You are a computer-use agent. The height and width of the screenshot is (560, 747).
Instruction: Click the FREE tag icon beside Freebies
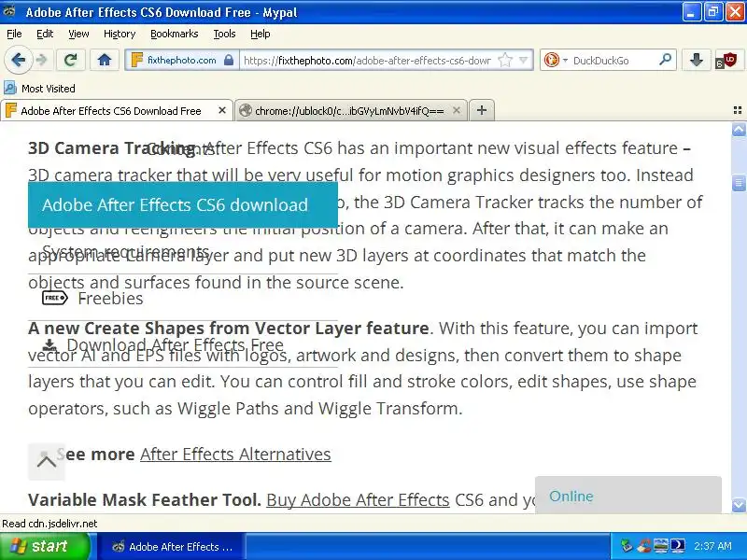[x=55, y=298]
